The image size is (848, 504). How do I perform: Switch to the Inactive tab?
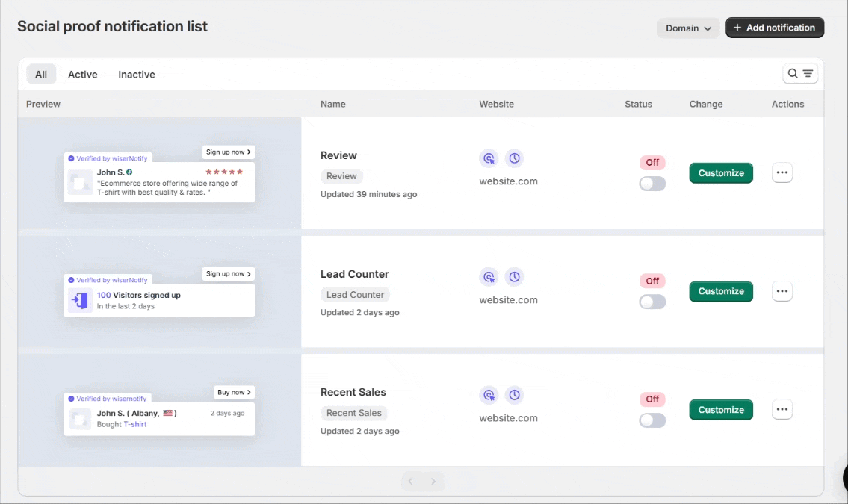click(137, 75)
